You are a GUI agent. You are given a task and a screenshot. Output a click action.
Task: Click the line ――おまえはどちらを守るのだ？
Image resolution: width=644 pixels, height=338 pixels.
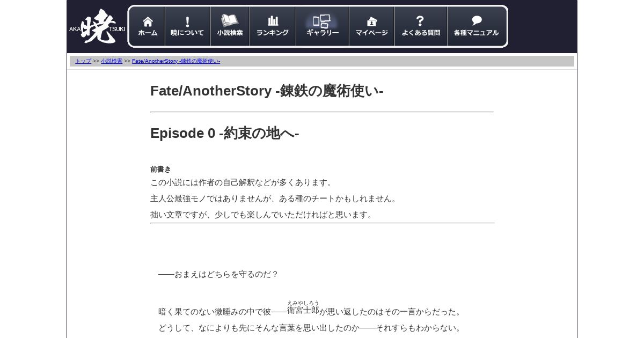pyautogui.click(x=218, y=274)
